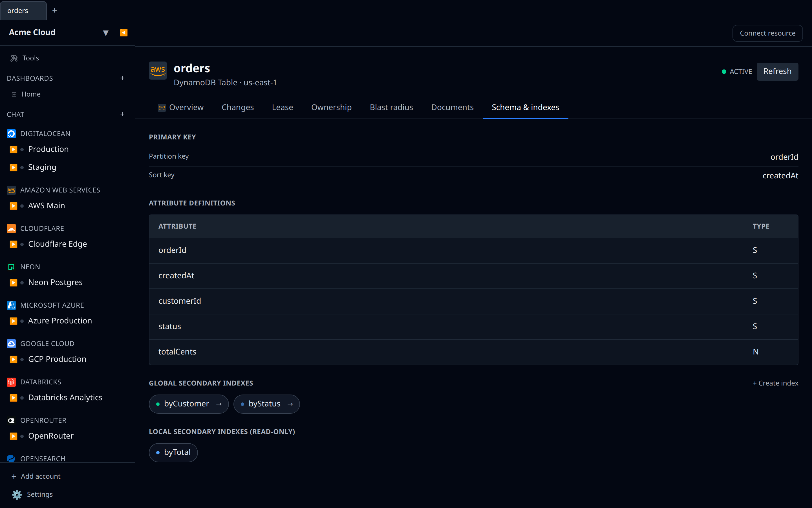Switch to the Lease tab
Image resolution: width=812 pixels, height=508 pixels.
283,107
